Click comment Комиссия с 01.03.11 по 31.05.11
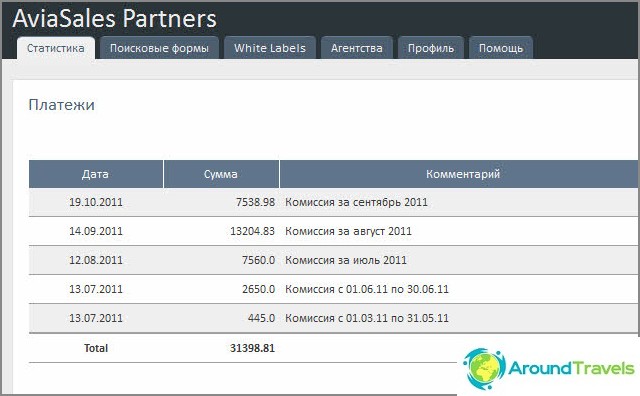The height and width of the screenshot is (396, 640). [367, 318]
